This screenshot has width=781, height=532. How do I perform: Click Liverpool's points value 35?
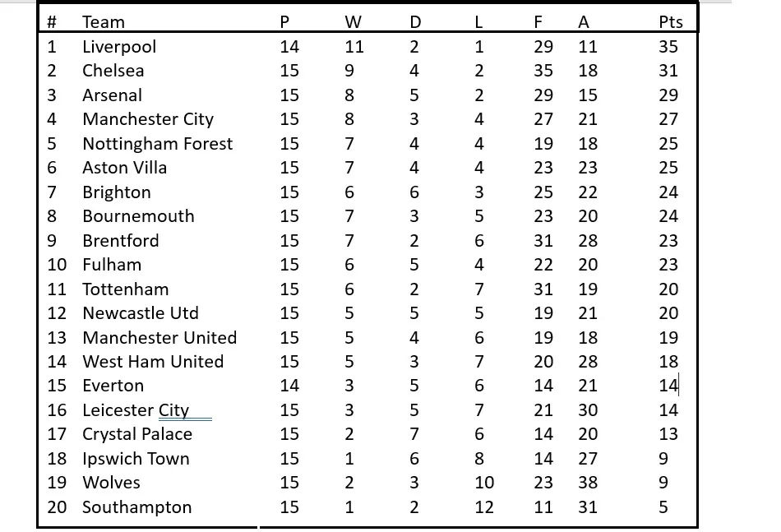tap(668, 47)
